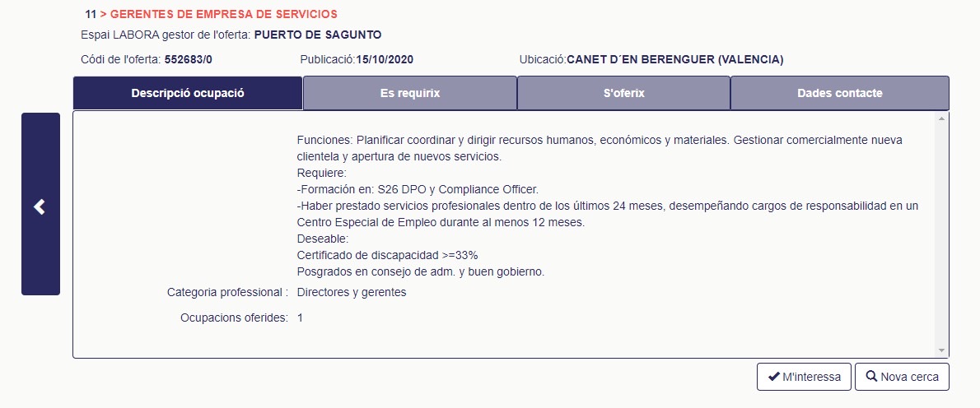Viewport: 980px width, 408px height.
Task: Click the Directores y gerentes category value
Action: click(352, 292)
